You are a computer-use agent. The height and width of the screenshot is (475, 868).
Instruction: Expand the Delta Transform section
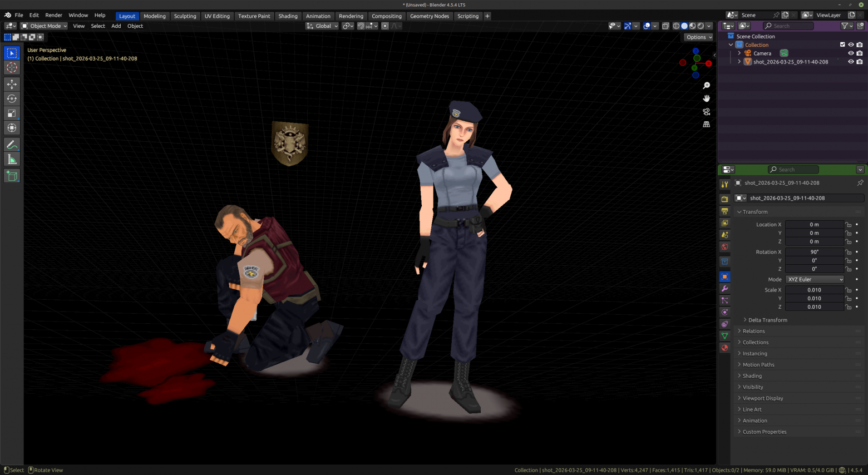(767, 320)
